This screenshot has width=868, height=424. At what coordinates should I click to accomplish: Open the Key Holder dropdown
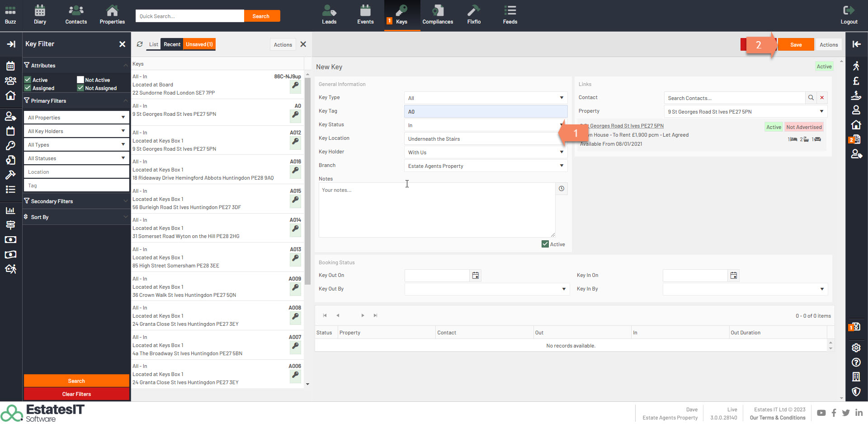tap(485, 152)
